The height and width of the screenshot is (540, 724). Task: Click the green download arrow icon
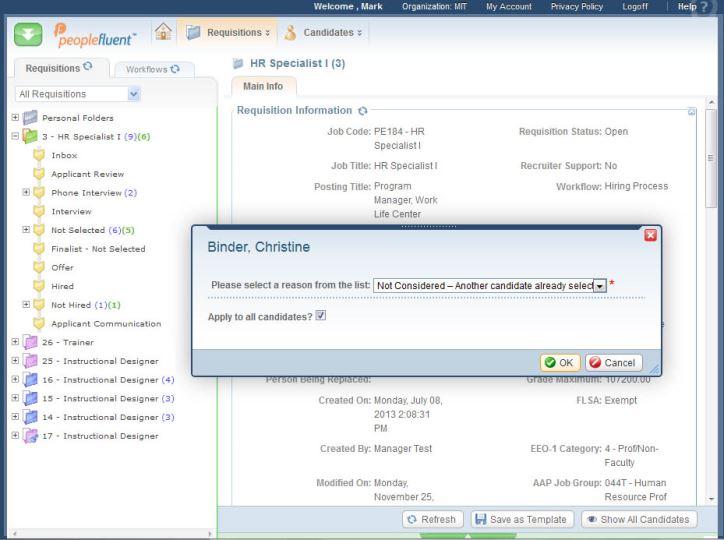[x=26, y=35]
